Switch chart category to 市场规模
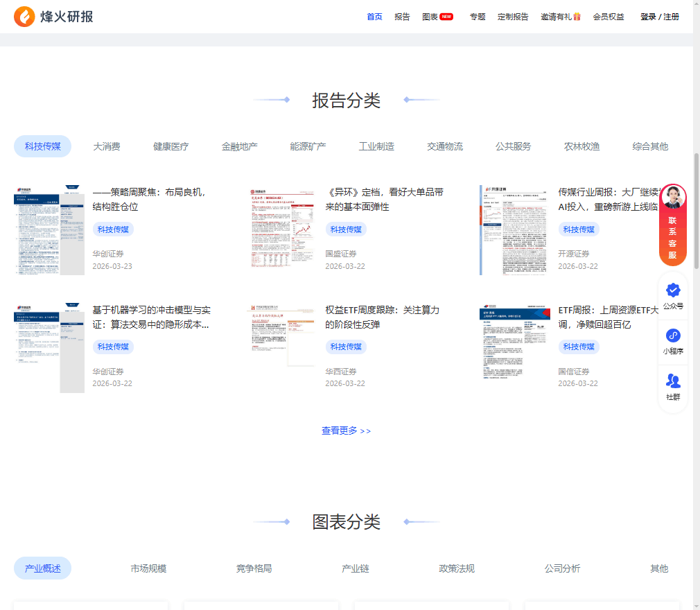This screenshot has width=700, height=610. pyautogui.click(x=148, y=568)
